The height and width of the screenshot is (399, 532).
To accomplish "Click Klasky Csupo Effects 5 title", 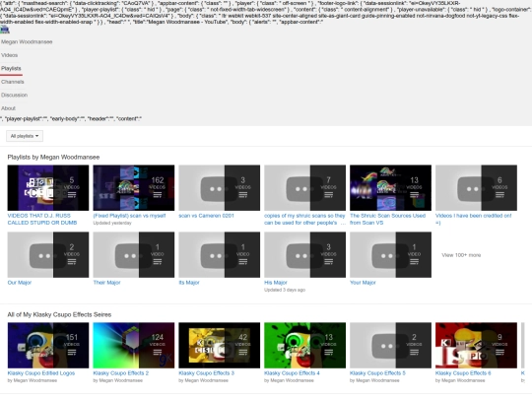I will (x=377, y=373).
